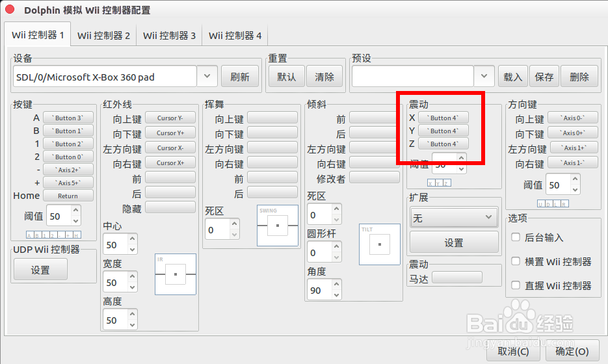Screen dimensions: 608x364
Task: Enable the 后台输入 checkbox
Action: [x=515, y=237]
